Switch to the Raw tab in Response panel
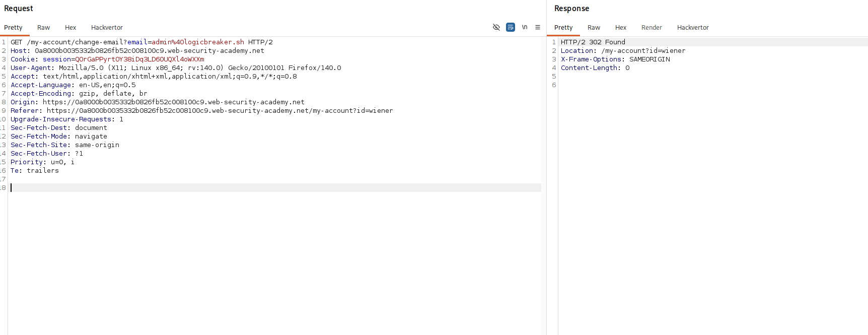The image size is (868, 335). click(x=594, y=28)
